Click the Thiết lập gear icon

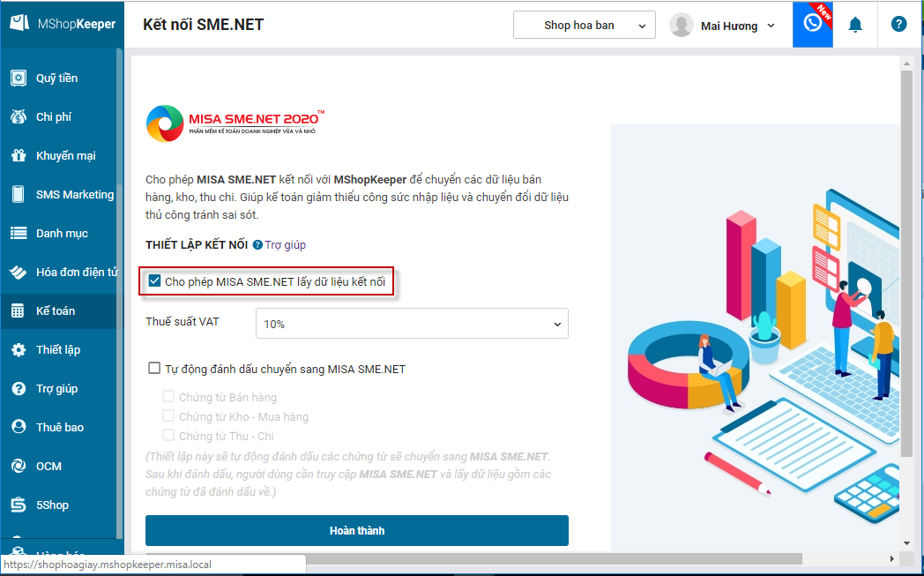click(x=19, y=350)
